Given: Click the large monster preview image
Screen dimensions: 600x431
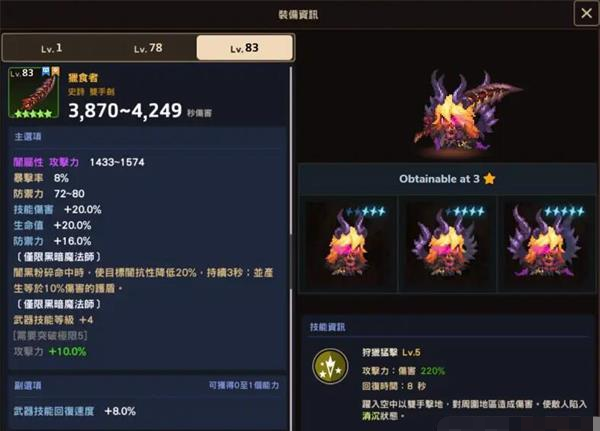Looking at the screenshot, I should pos(468,111).
